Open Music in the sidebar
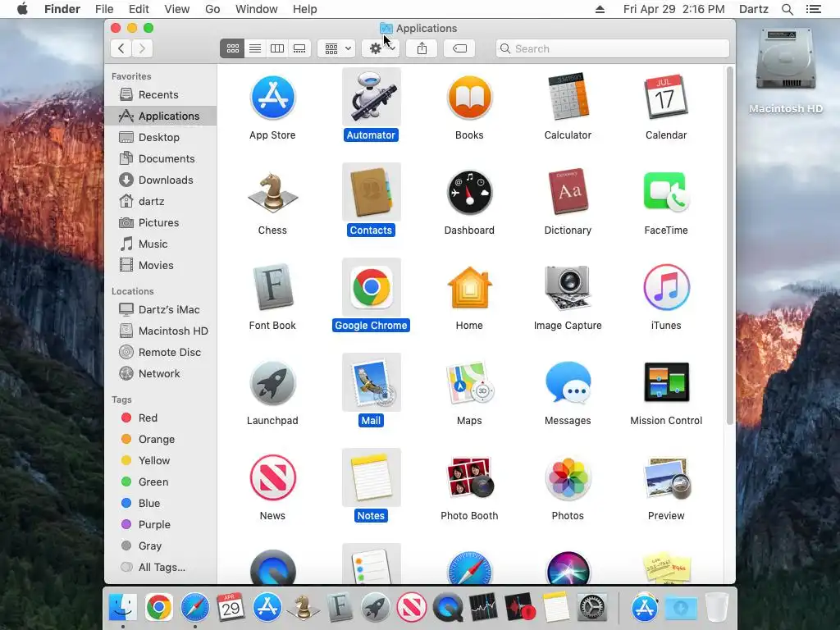Screen dimensions: 840x630 coord(161,244)
